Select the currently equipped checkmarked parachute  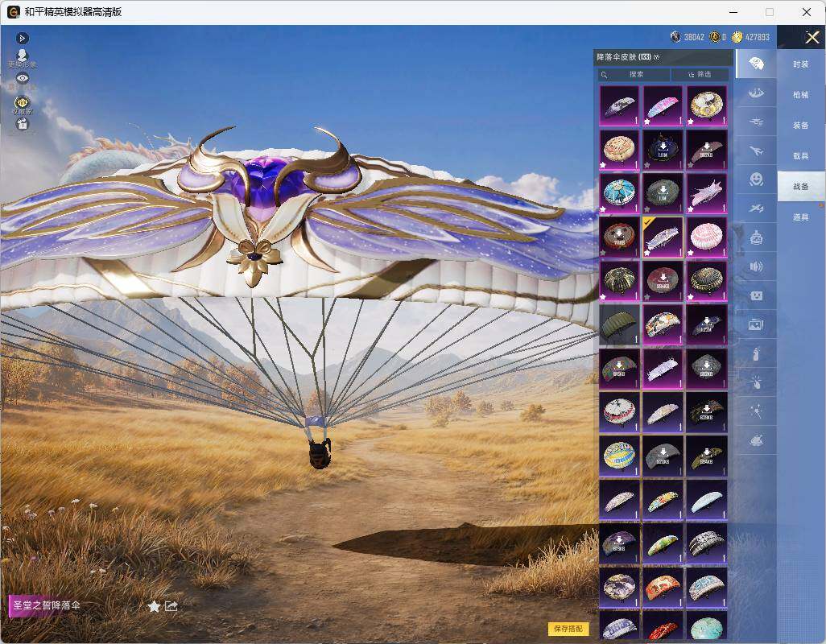[x=663, y=237]
